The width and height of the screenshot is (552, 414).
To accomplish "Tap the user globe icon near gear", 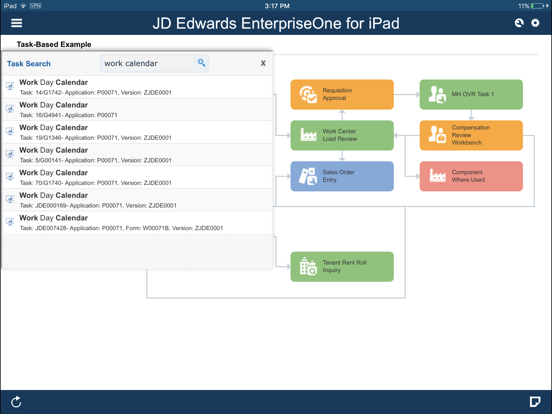I will coord(519,23).
